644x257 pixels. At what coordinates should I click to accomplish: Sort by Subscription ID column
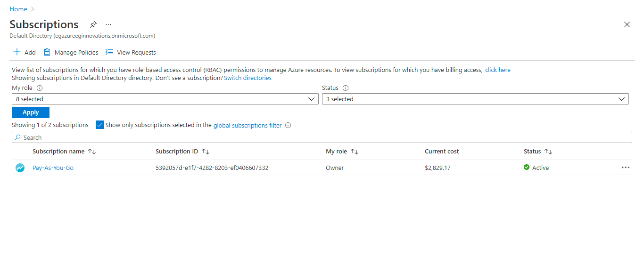click(182, 152)
